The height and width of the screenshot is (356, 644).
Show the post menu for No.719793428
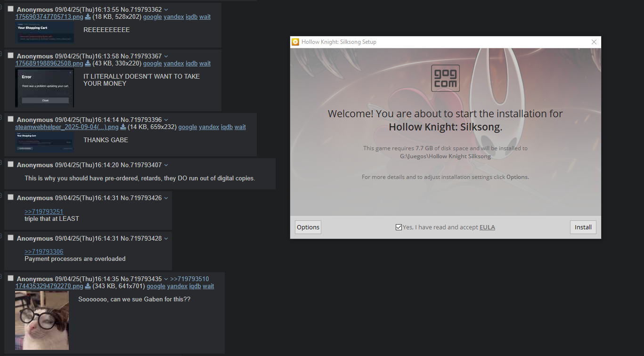pyautogui.click(x=166, y=239)
